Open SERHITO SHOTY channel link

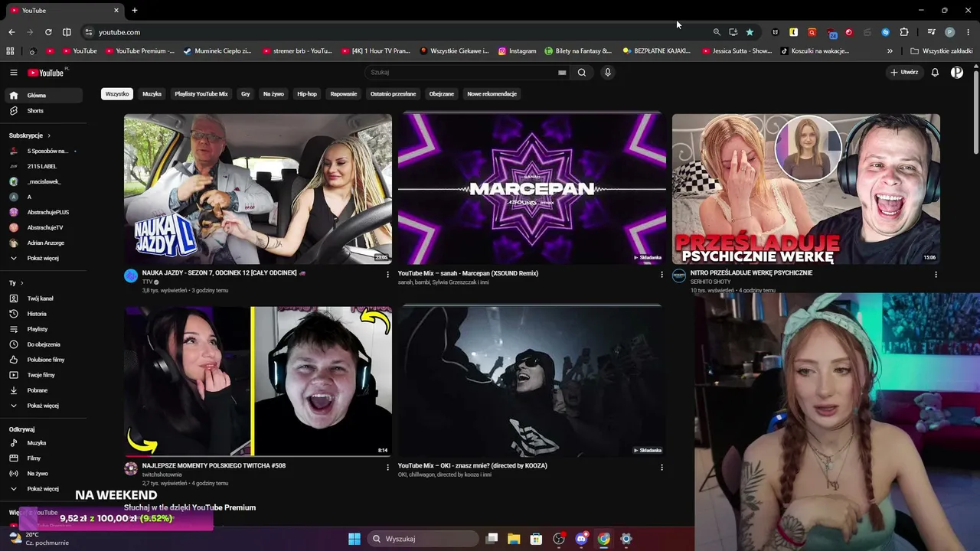tap(710, 282)
